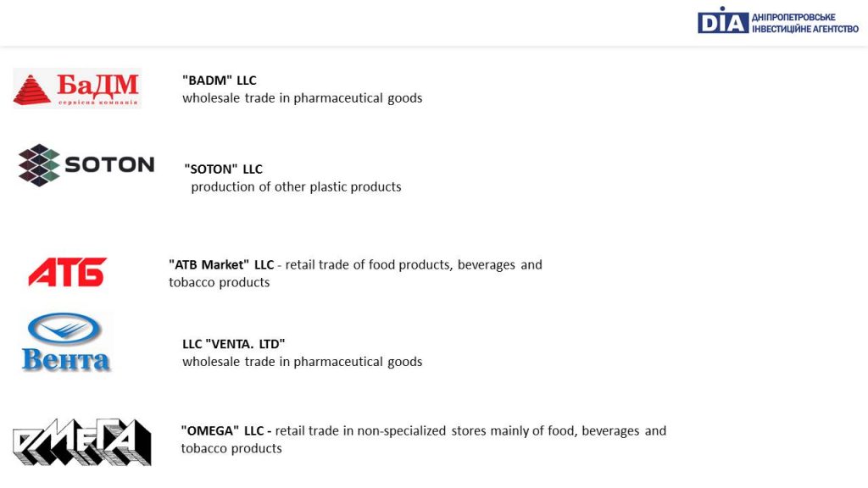Select the "ATB Market" LLC heading
This screenshot has width=868, height=488.
(221, 264)
